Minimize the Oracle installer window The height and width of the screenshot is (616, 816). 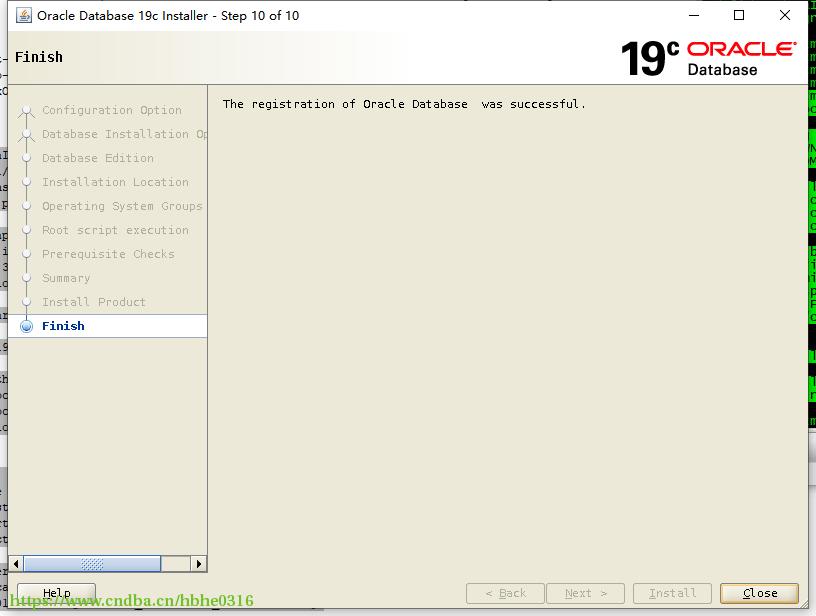[x=694, y=16]
